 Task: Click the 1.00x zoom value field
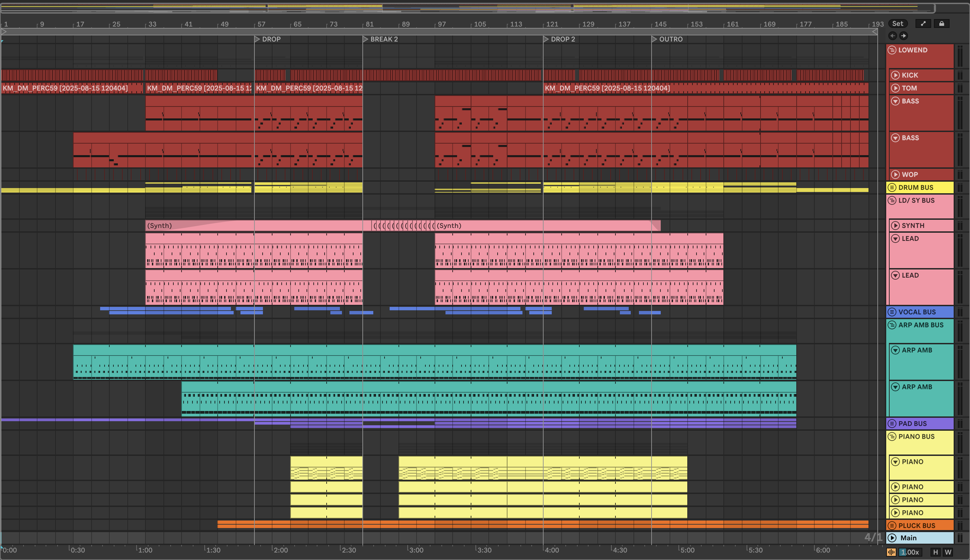[910, 552]
